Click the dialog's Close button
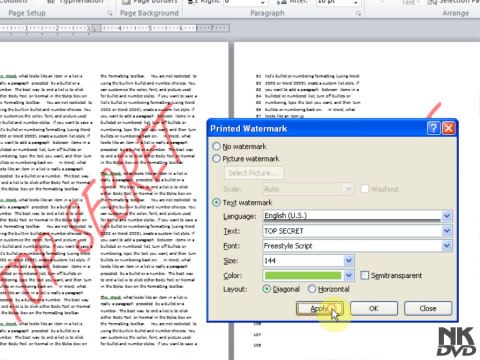 click(428, 308)
